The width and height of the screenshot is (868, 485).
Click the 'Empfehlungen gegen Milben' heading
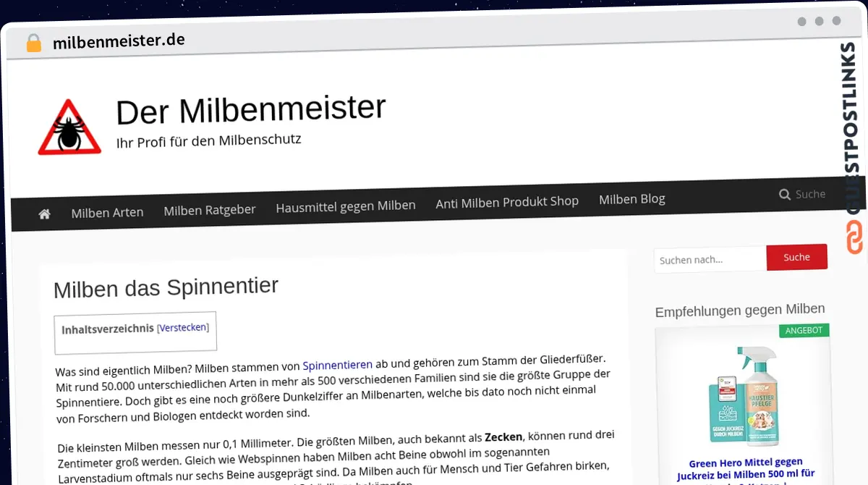[739, 311]
